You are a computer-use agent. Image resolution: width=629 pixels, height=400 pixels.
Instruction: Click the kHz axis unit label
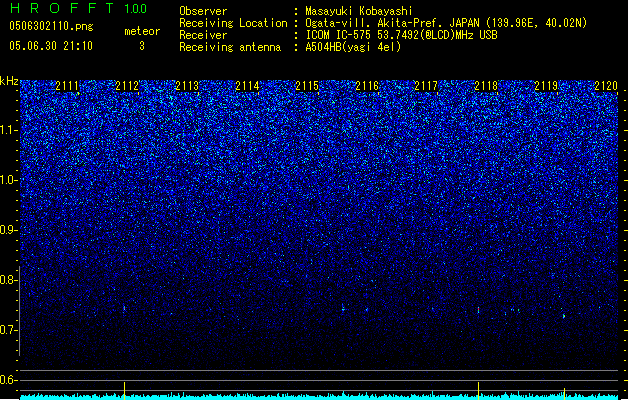[x=9, y=81]
